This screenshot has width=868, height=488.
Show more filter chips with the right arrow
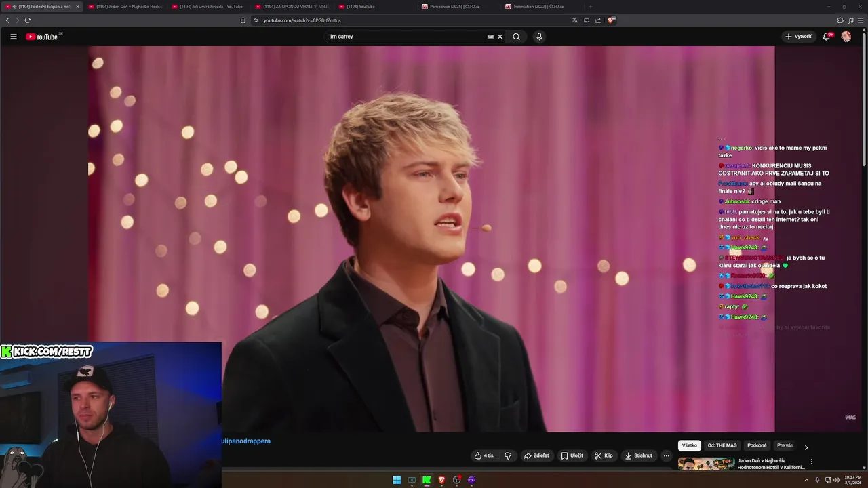click(806, 447)
